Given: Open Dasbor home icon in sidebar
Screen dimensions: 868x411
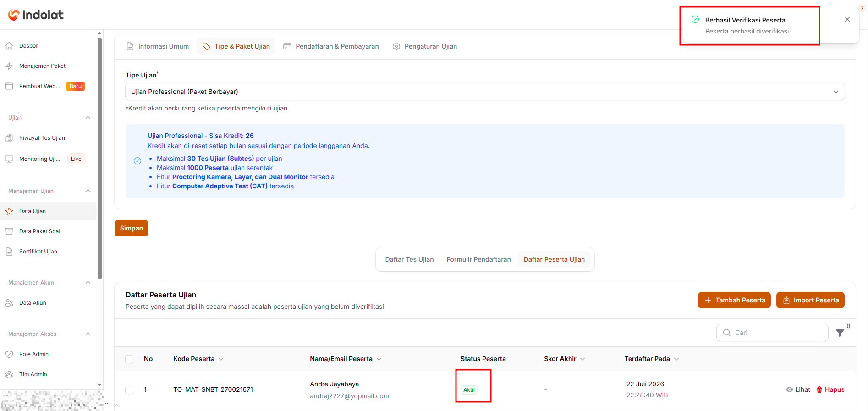Looking at the screenshot, I should click(9, 46).
